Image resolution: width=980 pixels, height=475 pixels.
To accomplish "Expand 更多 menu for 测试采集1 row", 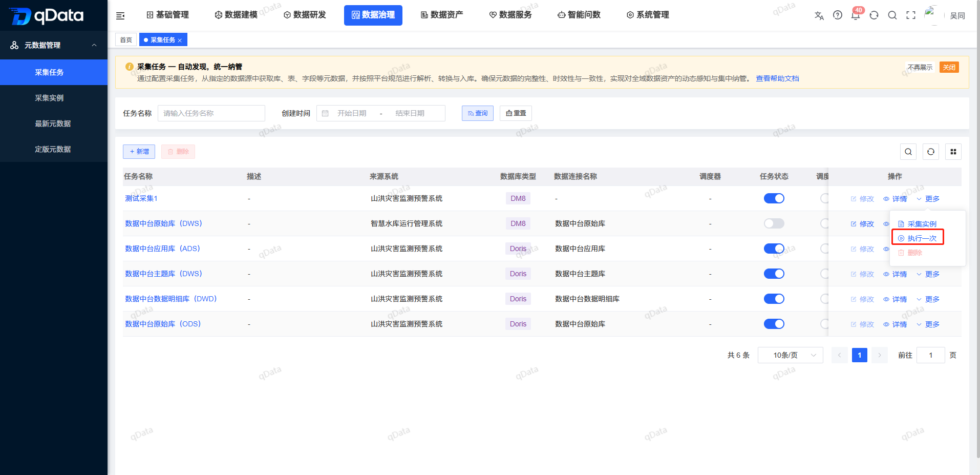I will coord(928,199).
